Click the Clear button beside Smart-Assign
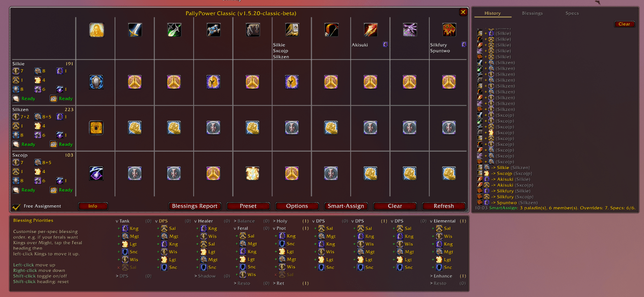Screen dimensions: 644x297 point(395,206)
